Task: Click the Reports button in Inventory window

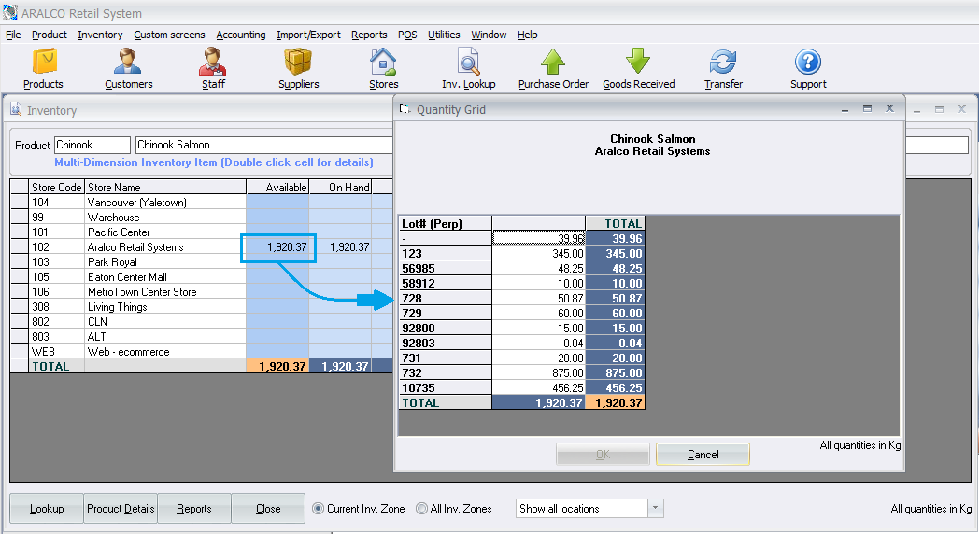Action: pos(193,509)
